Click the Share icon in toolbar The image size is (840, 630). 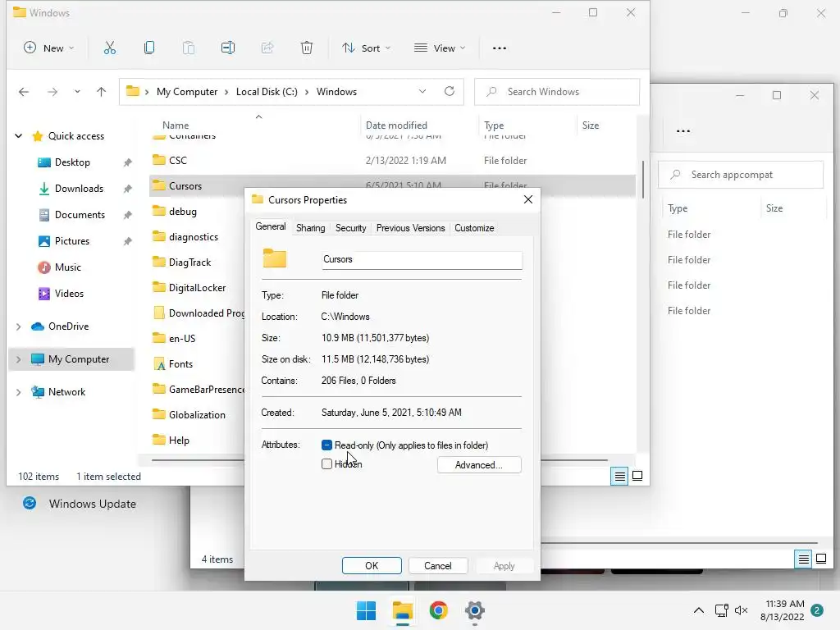[267, 48]
